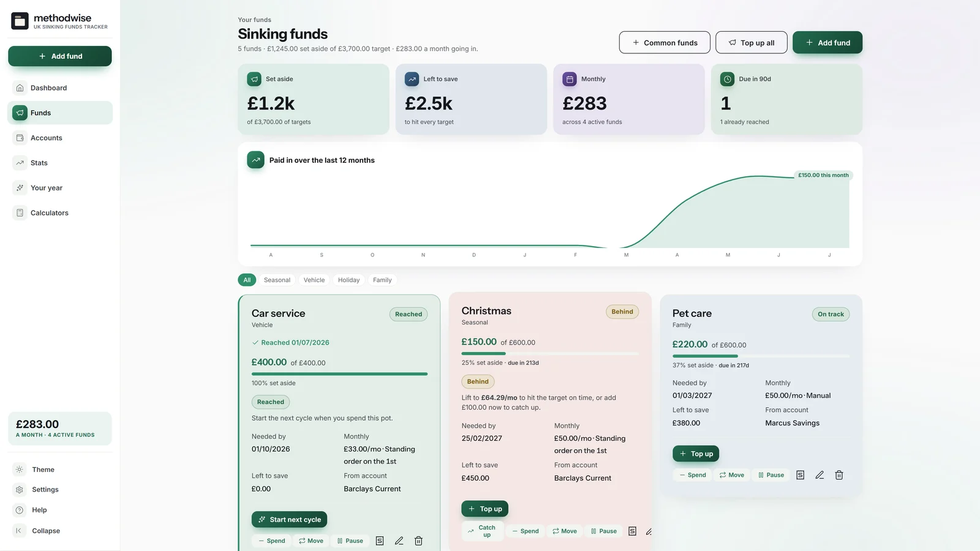Click the Monthly calendar icon
This screenshot has width=980, height=551.
pyautogui.click(x=570, y=79)
